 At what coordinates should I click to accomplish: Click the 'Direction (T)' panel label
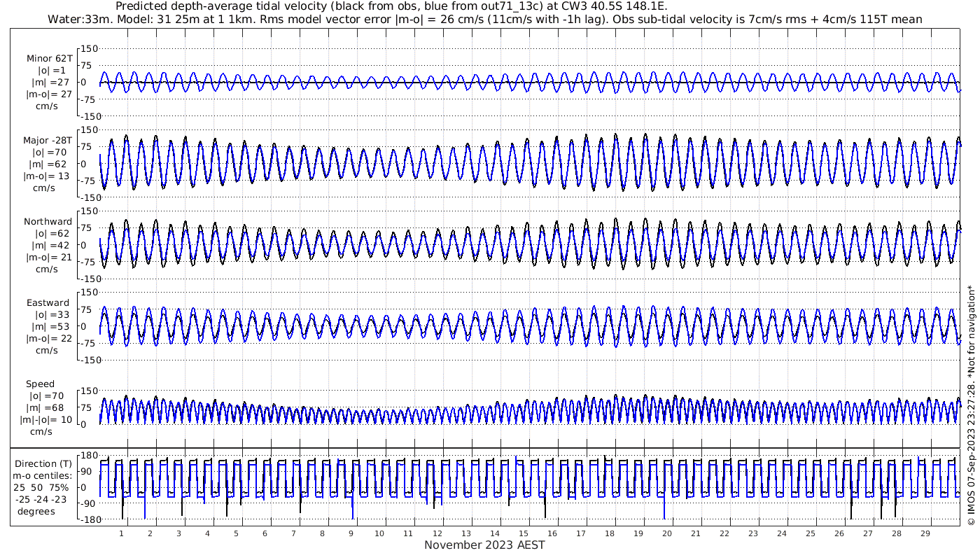pyautogui.click(x=43, y=463)
